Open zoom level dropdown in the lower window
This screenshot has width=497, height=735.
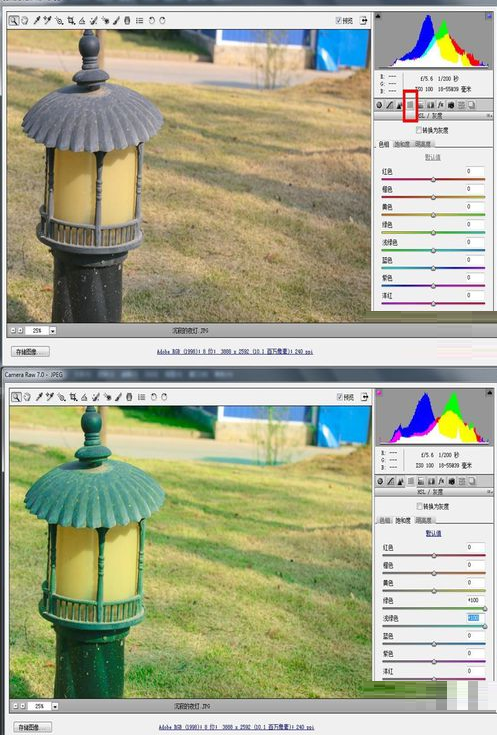(55, 706)
